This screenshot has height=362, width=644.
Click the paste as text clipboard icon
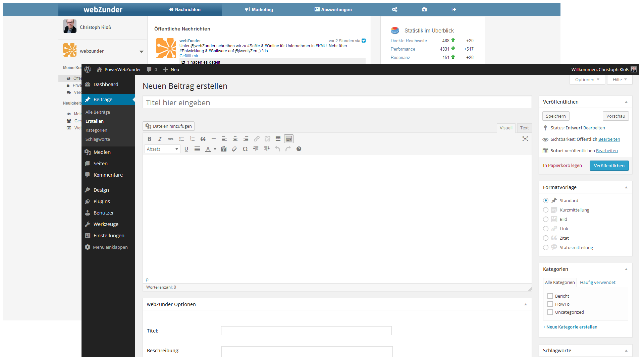click(224, 149)
